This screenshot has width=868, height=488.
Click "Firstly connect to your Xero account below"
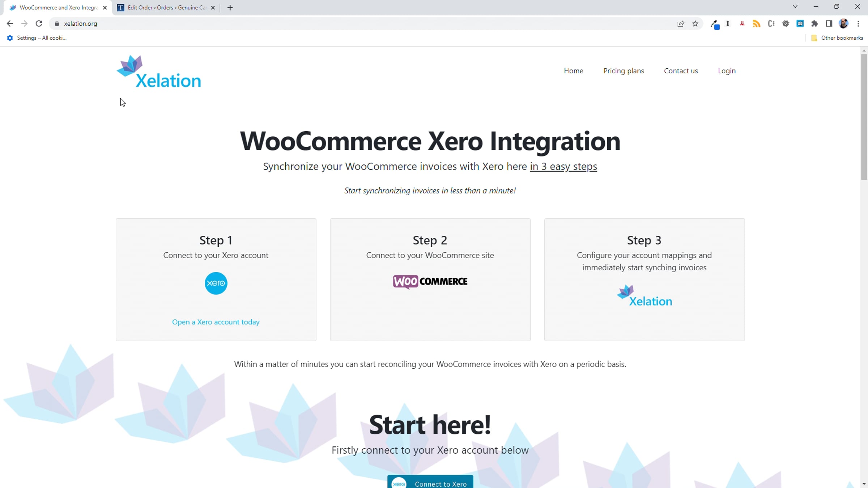tap(430, 450)
